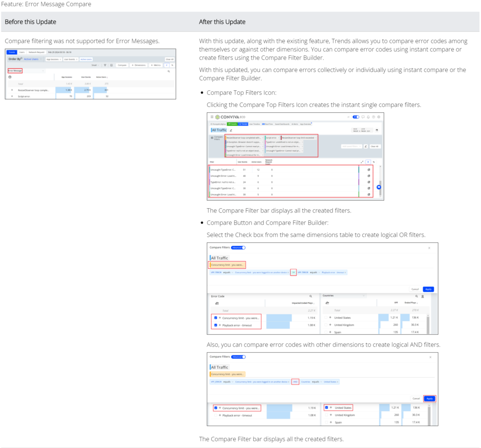481x448 pixels.
Task: Click the notifications bell icon in Conviva header
Action: pyautogui.click(x=368, y=117)
